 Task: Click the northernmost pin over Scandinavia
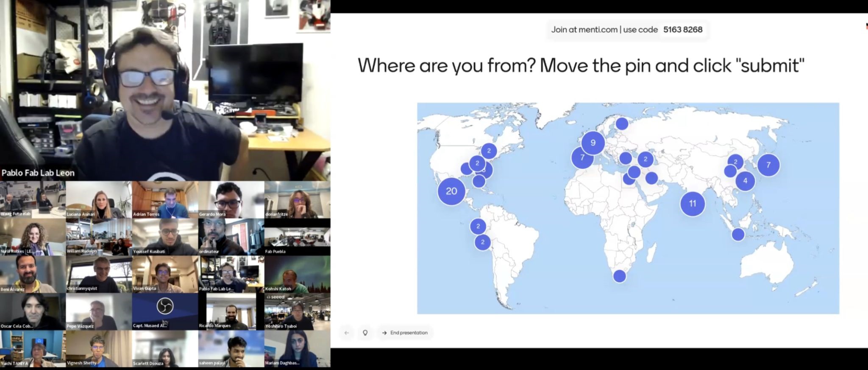pyautogui.click(x=622, y=124)
